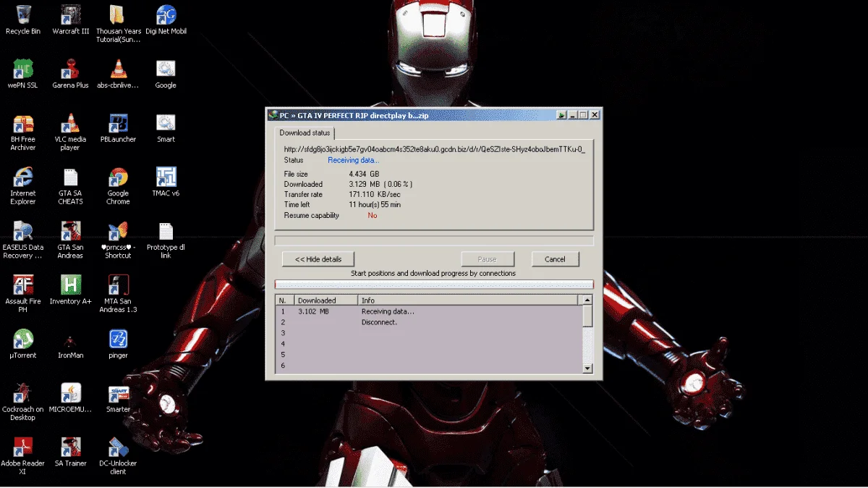
Task: Launch the GTA San Andreas shortcut
Action: click(x=71, y=240)
